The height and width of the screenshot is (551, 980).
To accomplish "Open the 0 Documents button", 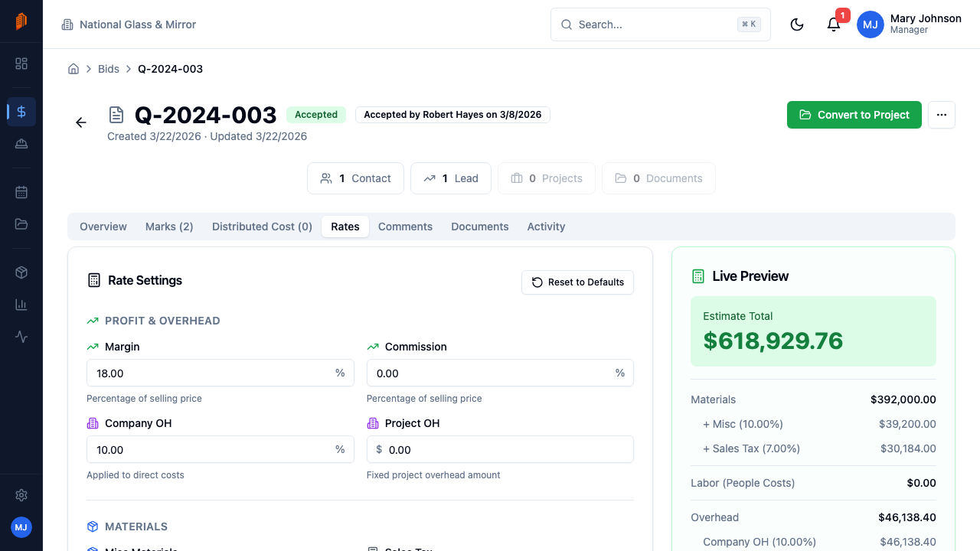I will (658, 178).
